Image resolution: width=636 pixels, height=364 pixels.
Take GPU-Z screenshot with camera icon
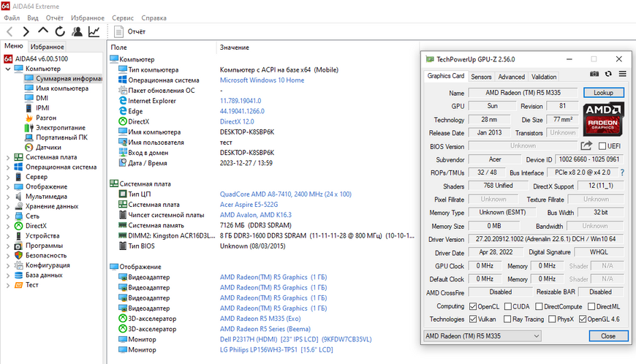coord(594,74)
